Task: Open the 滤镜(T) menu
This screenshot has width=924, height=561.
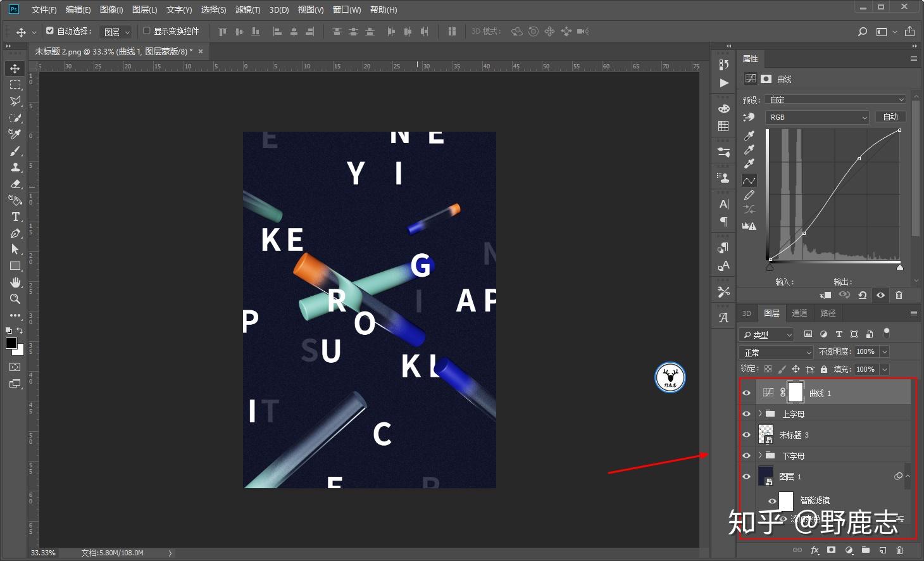Action: pyautogui.click(x=247, y=9)
